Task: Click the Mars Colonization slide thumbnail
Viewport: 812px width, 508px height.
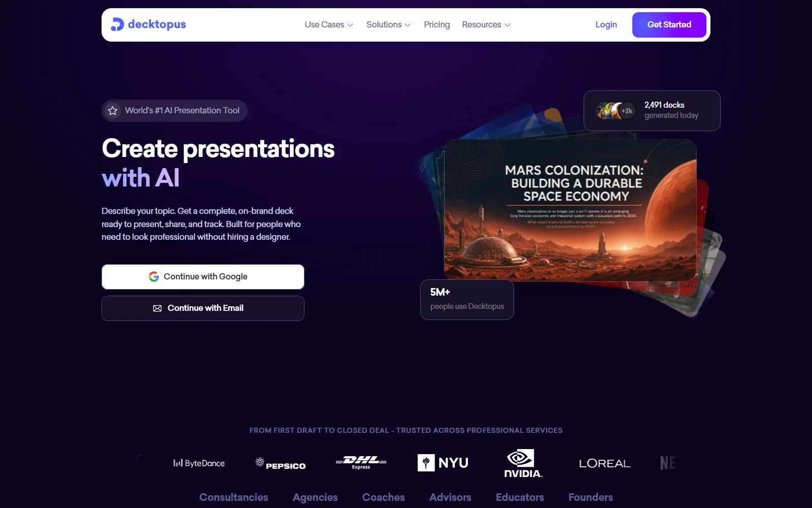Action: coord(570,210)
